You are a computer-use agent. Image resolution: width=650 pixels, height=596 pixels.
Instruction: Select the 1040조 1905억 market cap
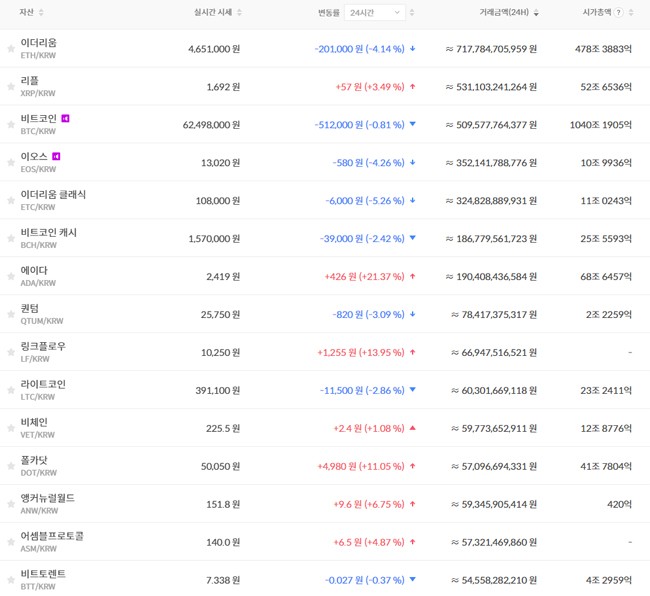601,125
